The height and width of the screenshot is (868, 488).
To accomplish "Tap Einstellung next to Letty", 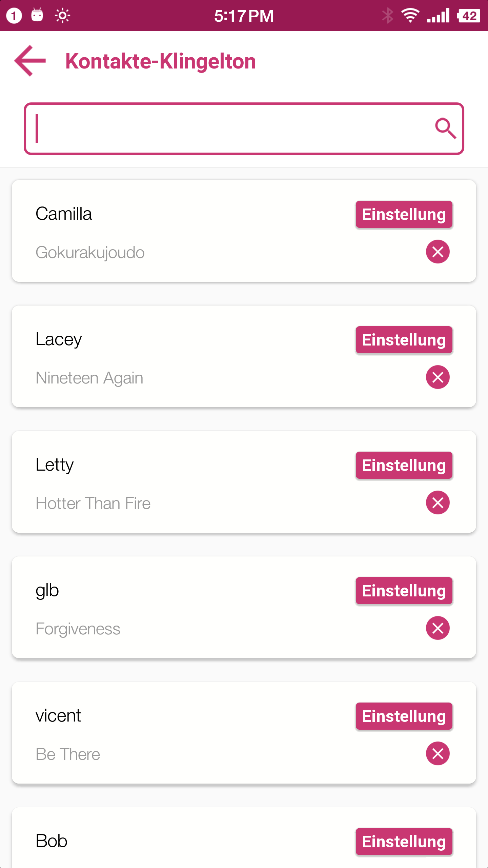I will coord(404,466).
